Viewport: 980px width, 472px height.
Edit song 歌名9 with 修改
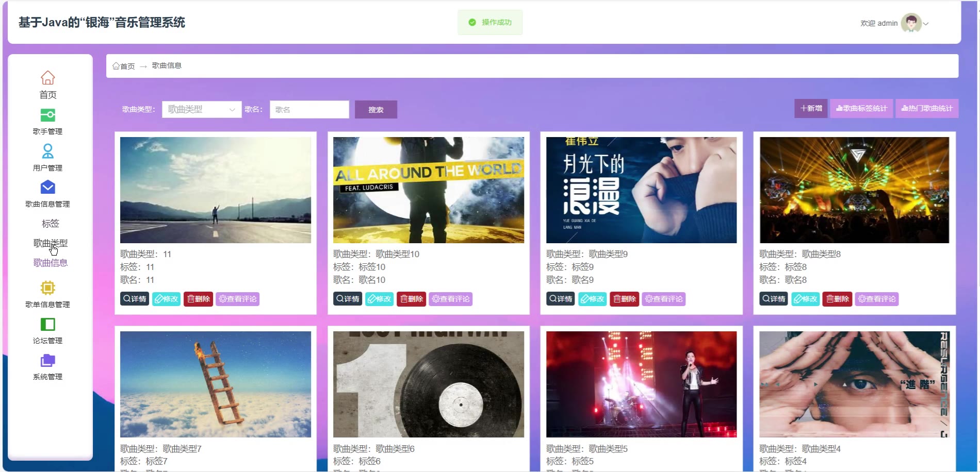pos(593,299)
